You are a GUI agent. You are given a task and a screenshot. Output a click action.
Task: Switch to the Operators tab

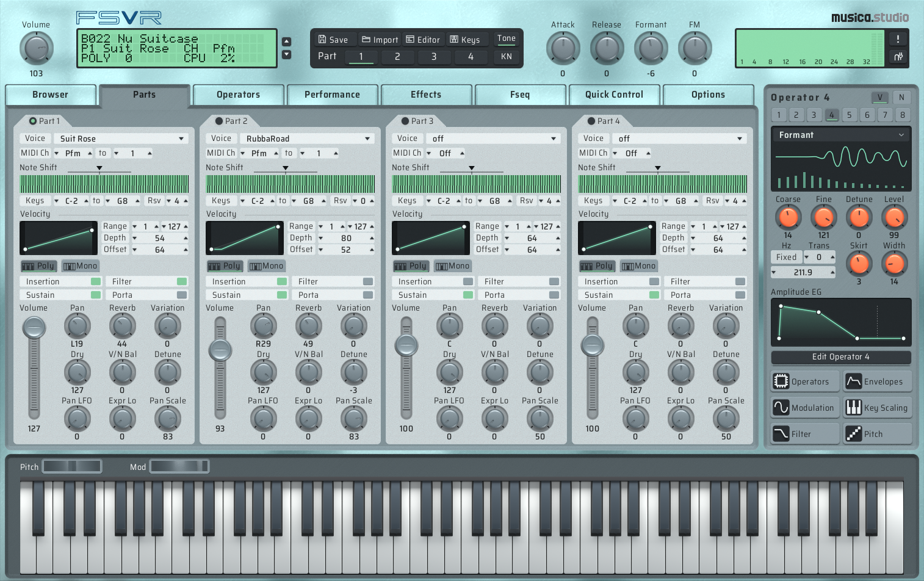[x=239, y=95]
